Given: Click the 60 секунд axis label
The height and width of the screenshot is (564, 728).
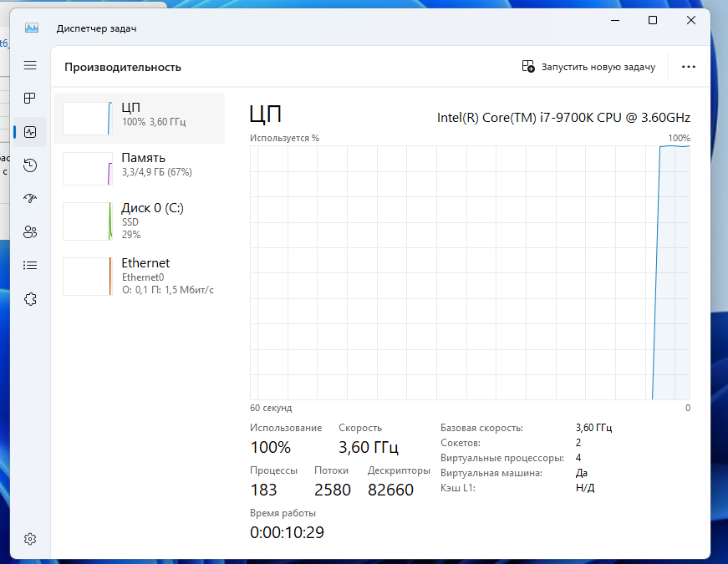Looking at the screenshot, I should point(271,408).
